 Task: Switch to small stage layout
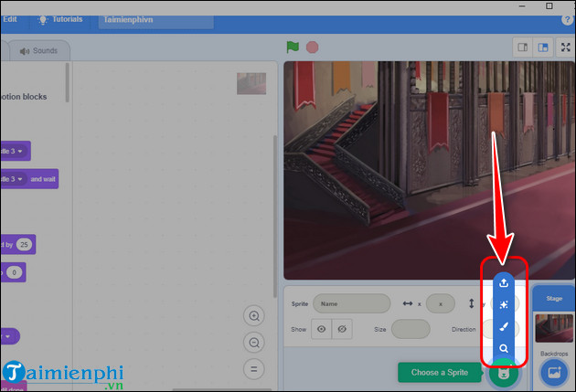(x=523, y=48)
